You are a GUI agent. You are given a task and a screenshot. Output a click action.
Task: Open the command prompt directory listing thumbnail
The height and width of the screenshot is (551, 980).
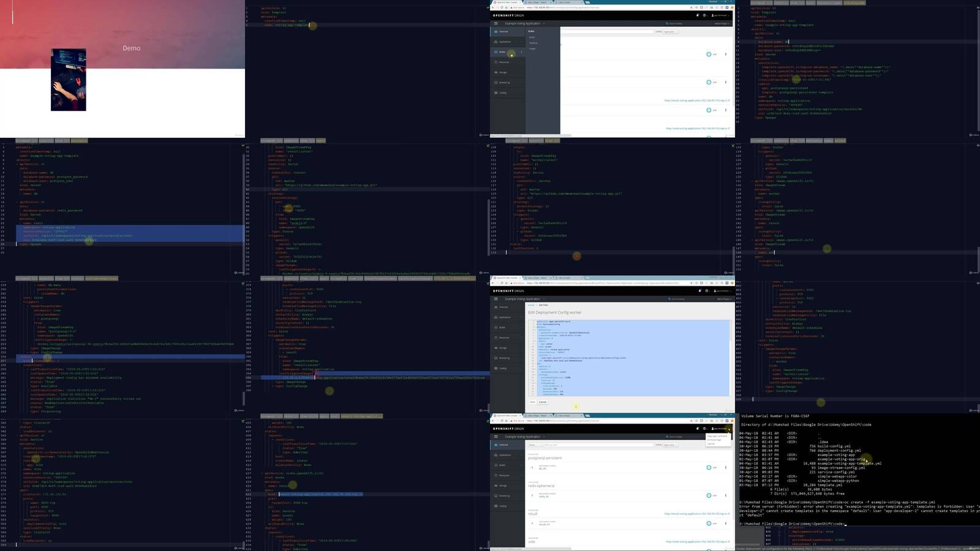coord(858,482)
